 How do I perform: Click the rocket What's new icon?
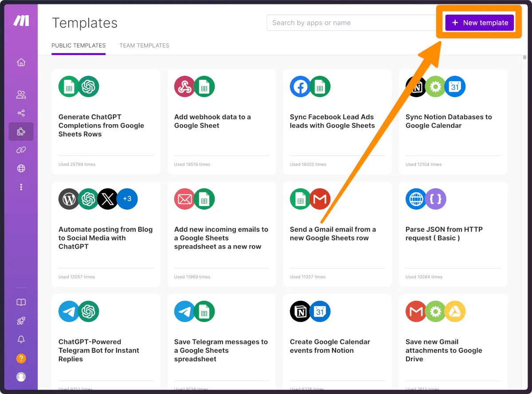click(21, 321)
